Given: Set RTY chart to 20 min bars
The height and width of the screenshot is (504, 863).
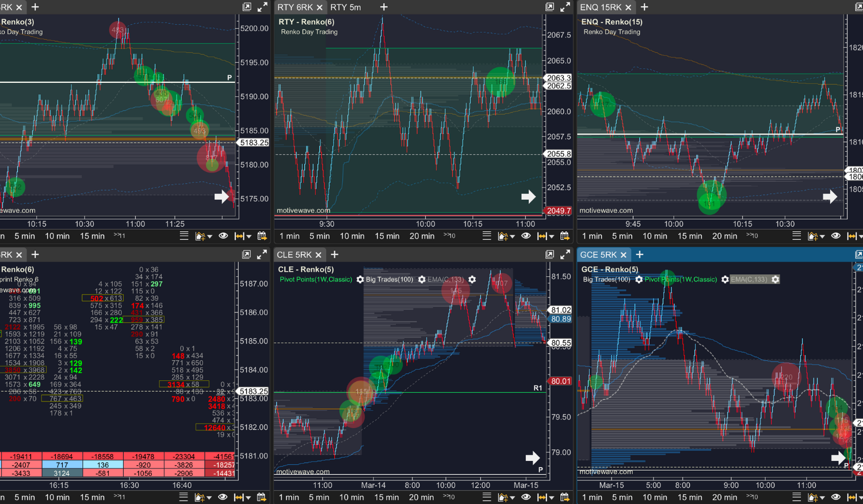Looking at the screenshot, I should (422, 236).
